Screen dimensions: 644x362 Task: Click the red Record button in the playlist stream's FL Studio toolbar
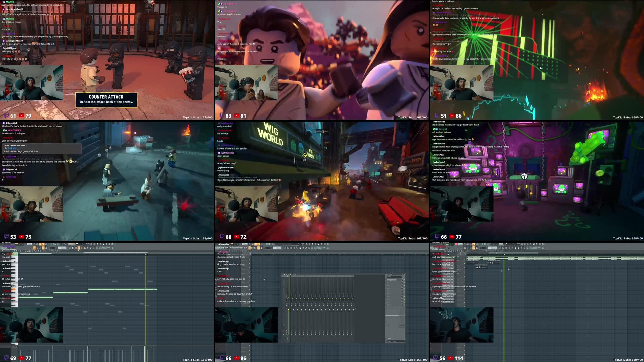point(456,244)
